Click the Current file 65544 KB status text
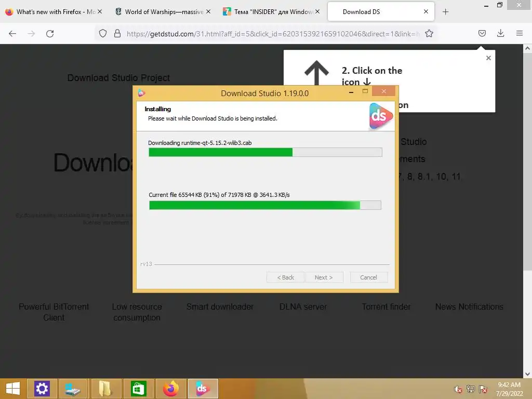Viewport: 532px width, 399px height. pos(219,195)
